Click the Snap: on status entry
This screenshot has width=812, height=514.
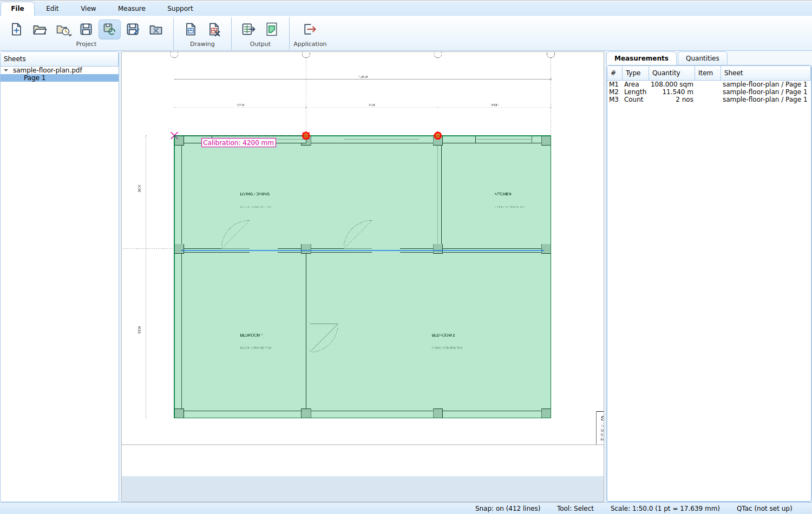point(508,509)
